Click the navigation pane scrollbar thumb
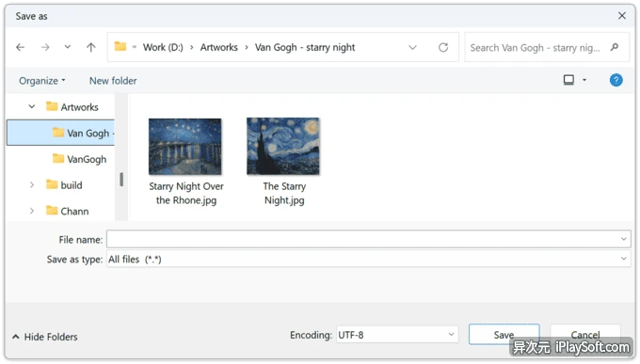The width and height of the screenshot is (640, 364). tap(121, 179)
